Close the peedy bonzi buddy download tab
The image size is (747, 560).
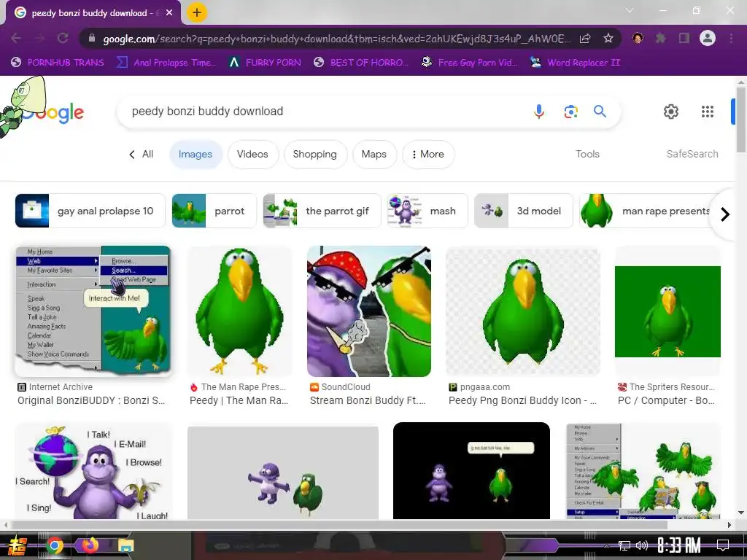pyautogui.click(x=169, y=13)
